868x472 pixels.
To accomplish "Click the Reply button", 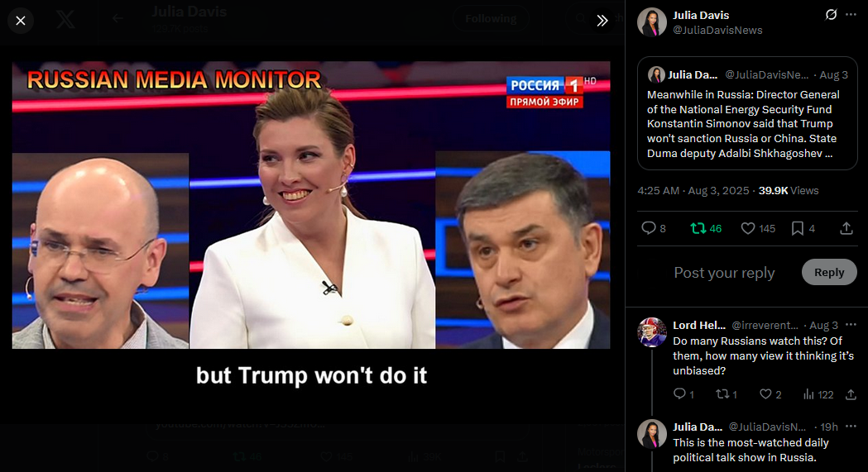I will click(829, 272).
